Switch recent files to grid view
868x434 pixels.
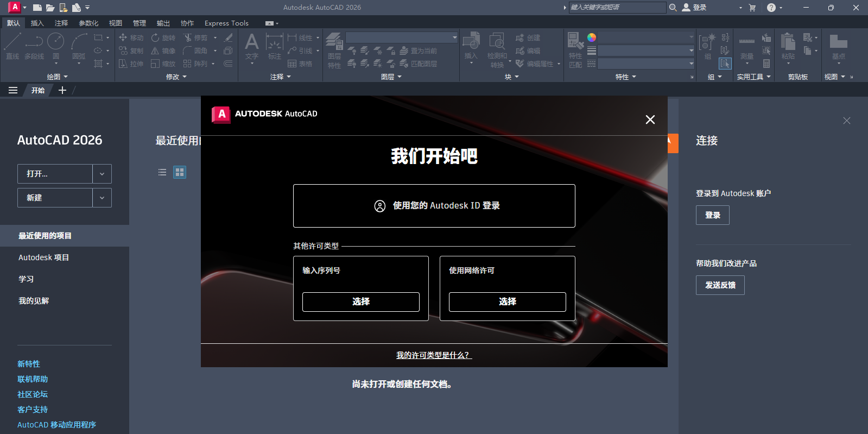(180, 172)
